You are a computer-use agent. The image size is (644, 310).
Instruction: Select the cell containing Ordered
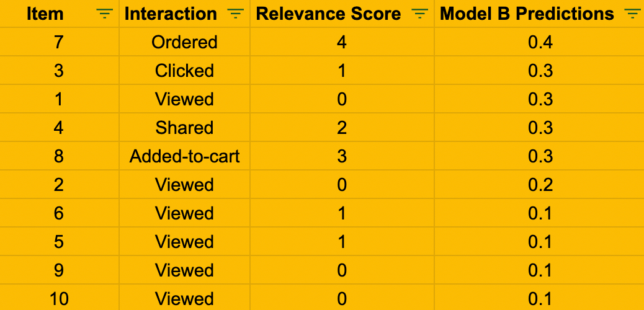(x=184, y=42)
